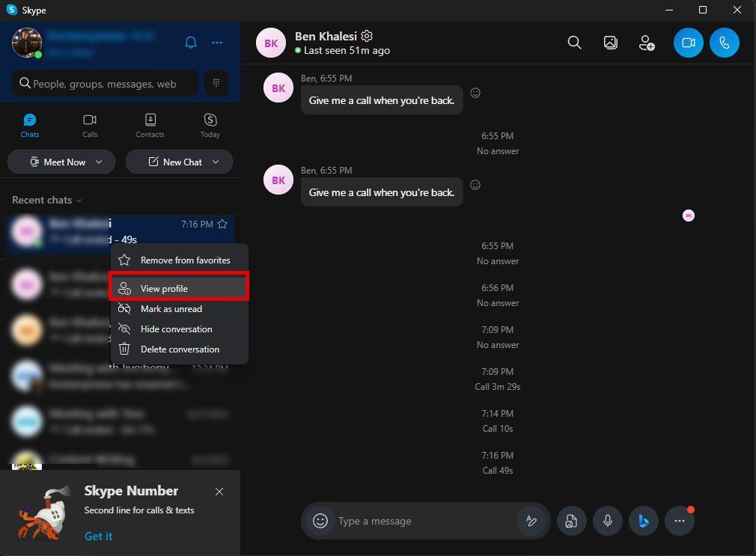Choose View profile from the context menu
This screenshot has width=756, height=556.
point(180,288)
